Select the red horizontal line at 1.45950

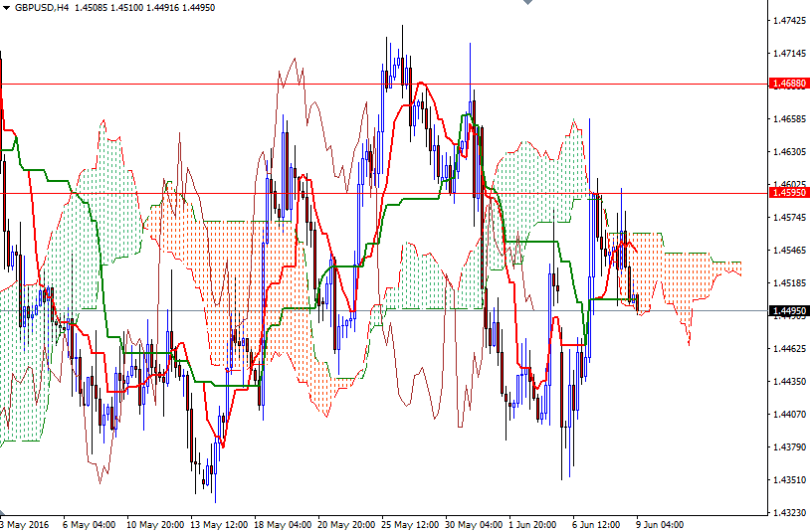pyautogui.click(x=299, y=193)
